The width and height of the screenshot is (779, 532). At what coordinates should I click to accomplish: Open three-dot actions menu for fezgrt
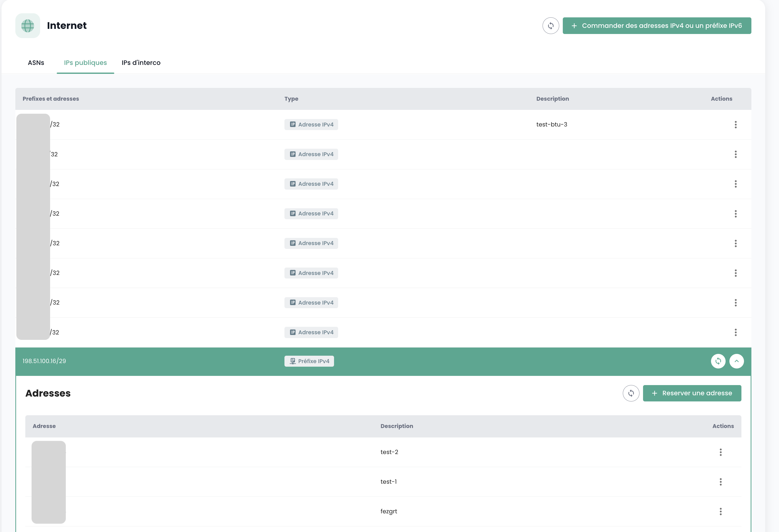[x=720, y=511]
